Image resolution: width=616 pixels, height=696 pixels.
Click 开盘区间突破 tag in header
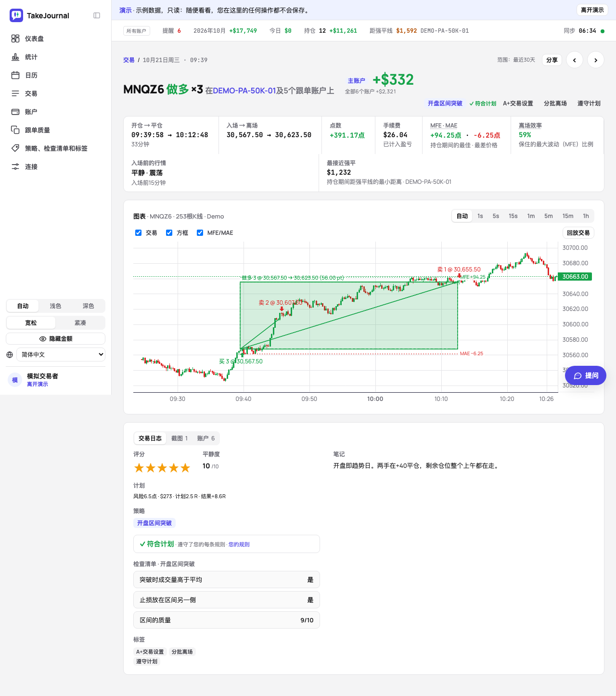click(445, 103)
